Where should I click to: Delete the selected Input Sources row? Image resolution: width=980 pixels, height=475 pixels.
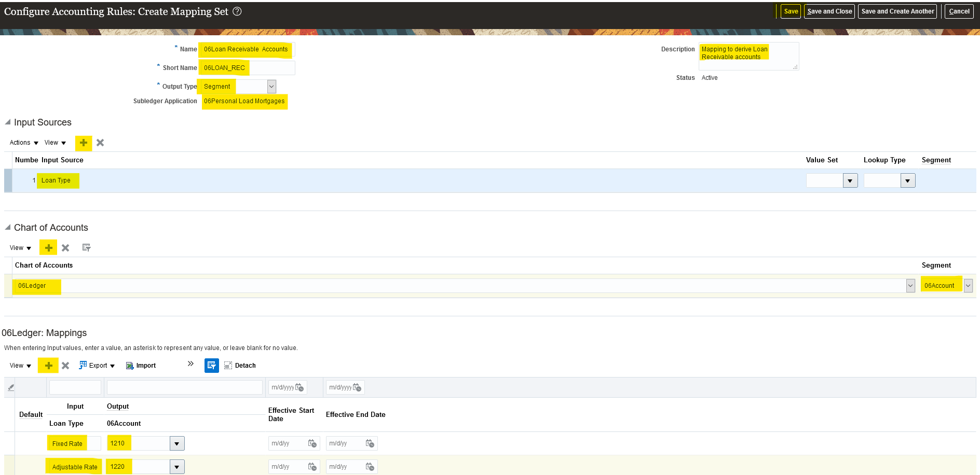coord(100,143)
